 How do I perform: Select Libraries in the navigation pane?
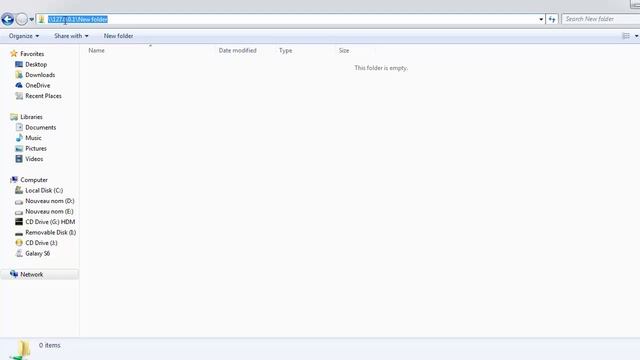[31, 117]
